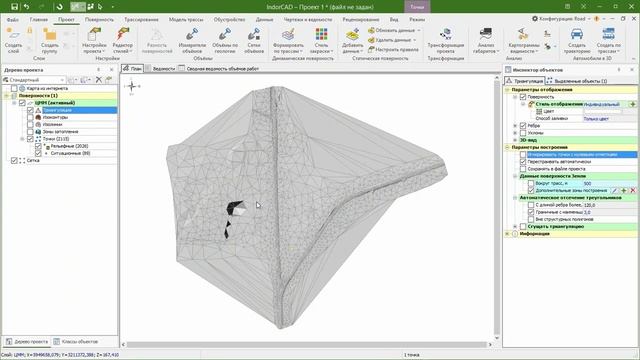Click Измерители объёмов shovel icon
This screenshot has width=640, height=360.
point(192,34)
